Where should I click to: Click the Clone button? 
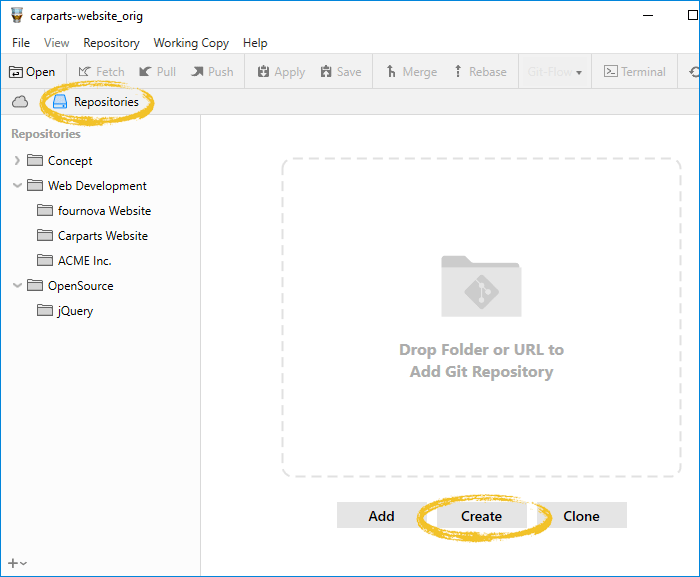tap(581, 516)
